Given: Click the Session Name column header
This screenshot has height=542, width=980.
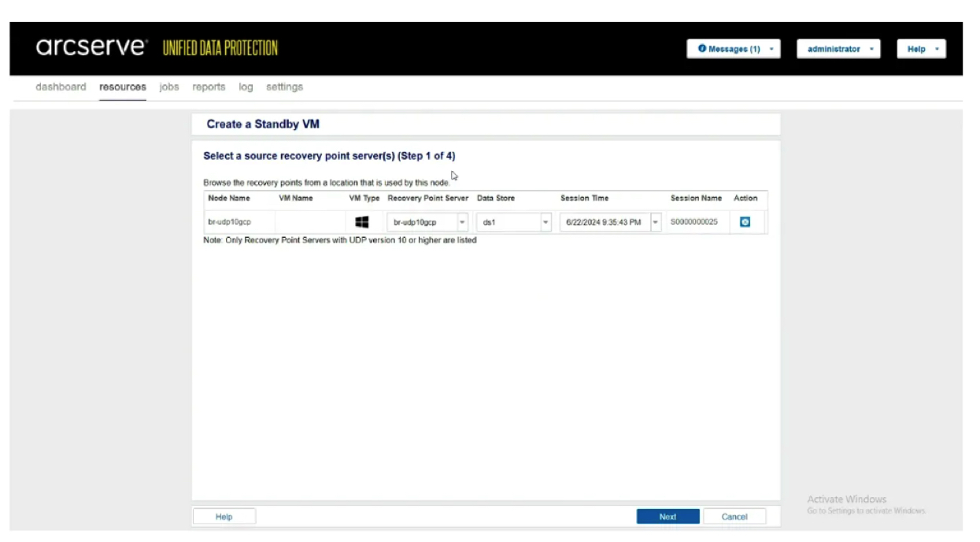Looking at the screenshot, I should [x=696, y=199].
